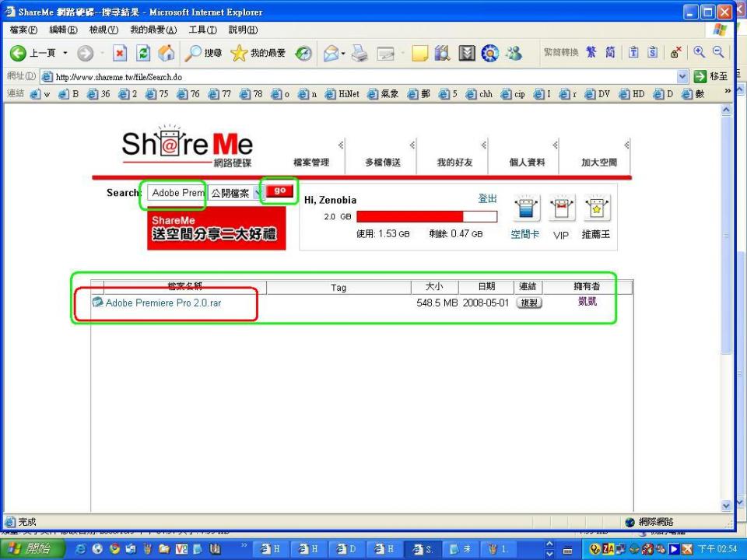
Task: Switch to the 檔案管理 tab
Action: coord(311,162)
